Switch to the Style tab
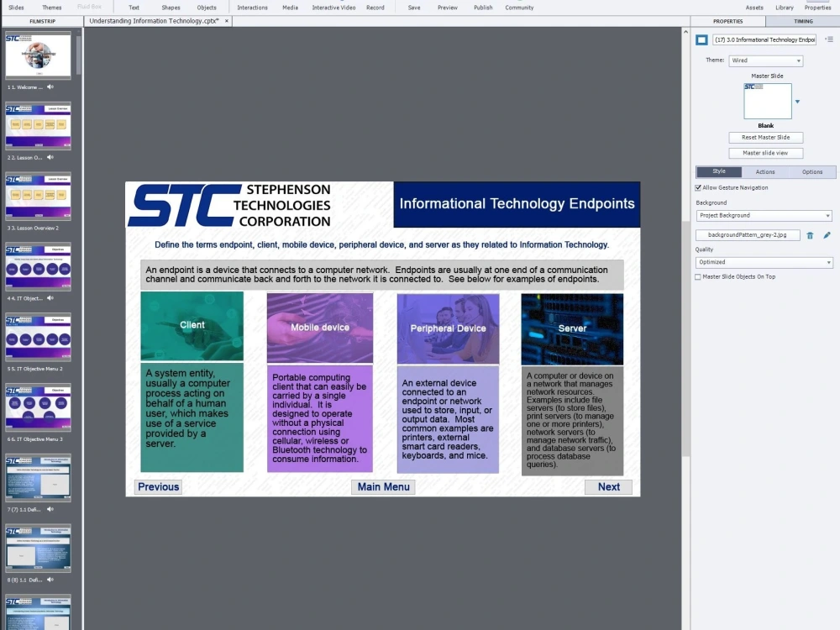This screenshot has height=630, width=840. pos(719,171)
